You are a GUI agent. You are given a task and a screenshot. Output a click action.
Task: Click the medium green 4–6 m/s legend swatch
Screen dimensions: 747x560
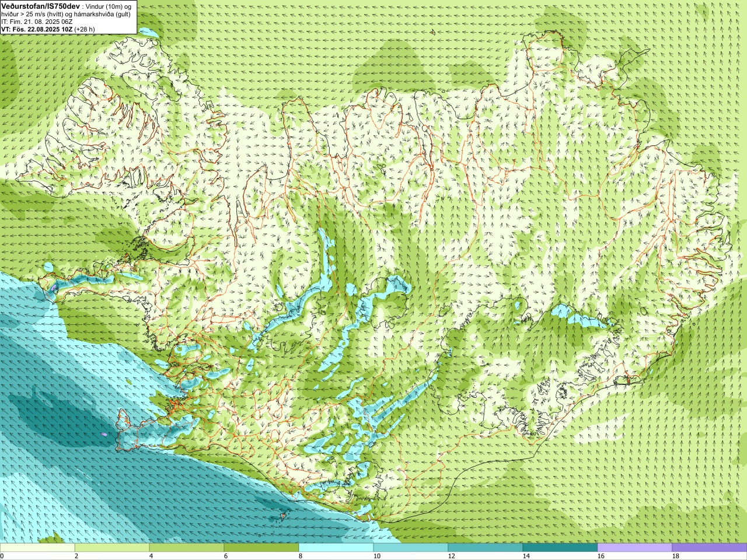tap(187, 548)
